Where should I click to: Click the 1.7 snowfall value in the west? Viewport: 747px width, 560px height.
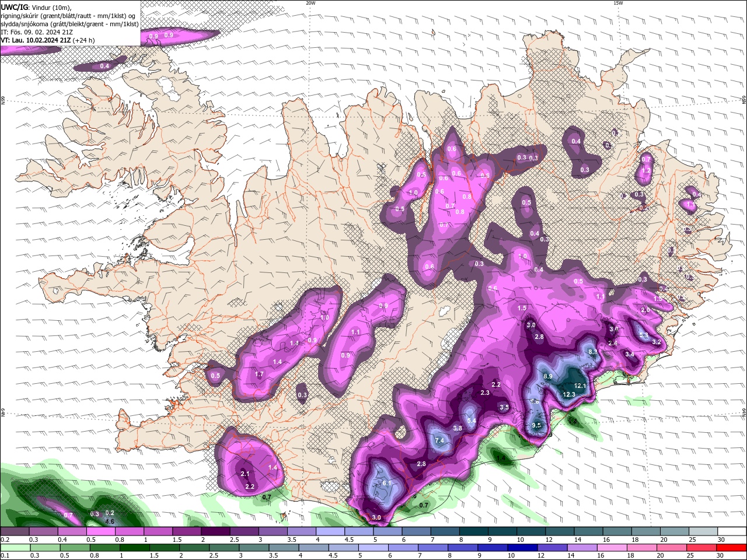click(x=260, y=374)
